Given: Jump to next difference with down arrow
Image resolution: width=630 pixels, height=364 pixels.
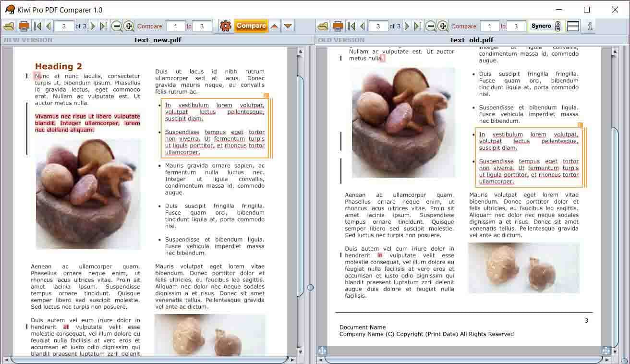Looking at the screenshot, I should 288,26.
